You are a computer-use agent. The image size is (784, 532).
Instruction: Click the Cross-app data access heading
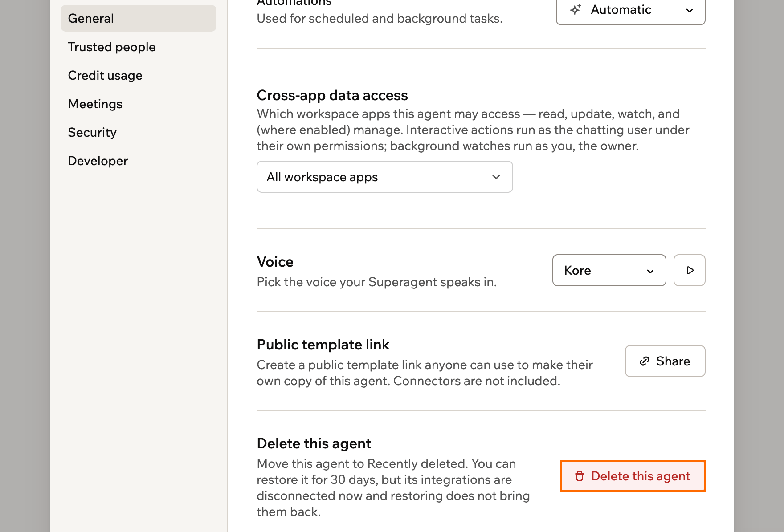332,95
